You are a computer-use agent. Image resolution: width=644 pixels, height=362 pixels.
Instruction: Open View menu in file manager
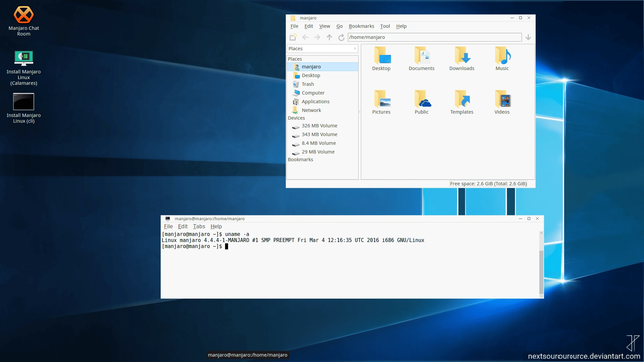click(x=324, y=26)
